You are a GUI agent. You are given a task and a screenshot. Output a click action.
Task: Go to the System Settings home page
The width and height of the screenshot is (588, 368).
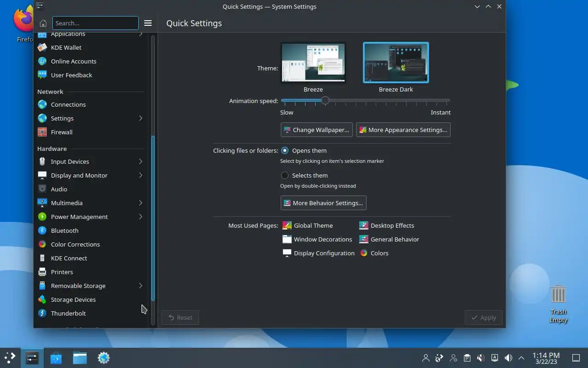tap(43, 23)
